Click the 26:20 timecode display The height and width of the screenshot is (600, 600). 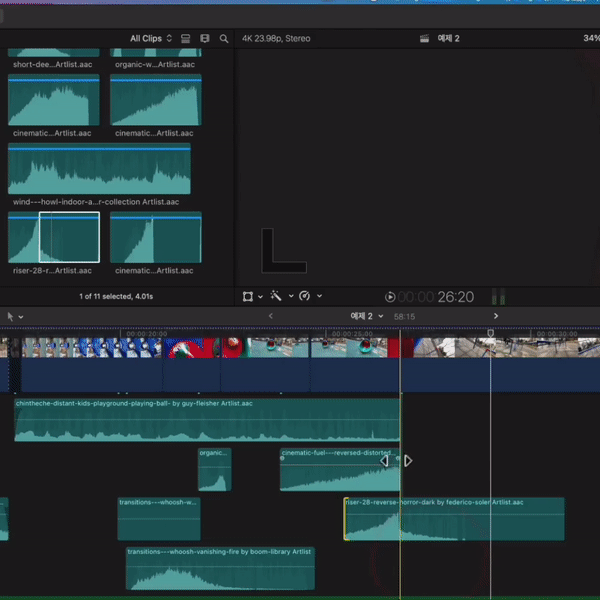(x=455, y=297)
